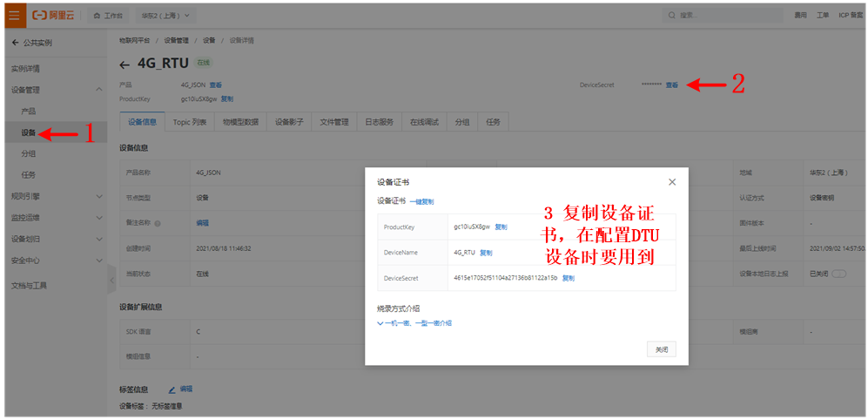This screenshot has width=868, height=420.
Task: Select Products in the left sidebar
Action: (28, 112)
